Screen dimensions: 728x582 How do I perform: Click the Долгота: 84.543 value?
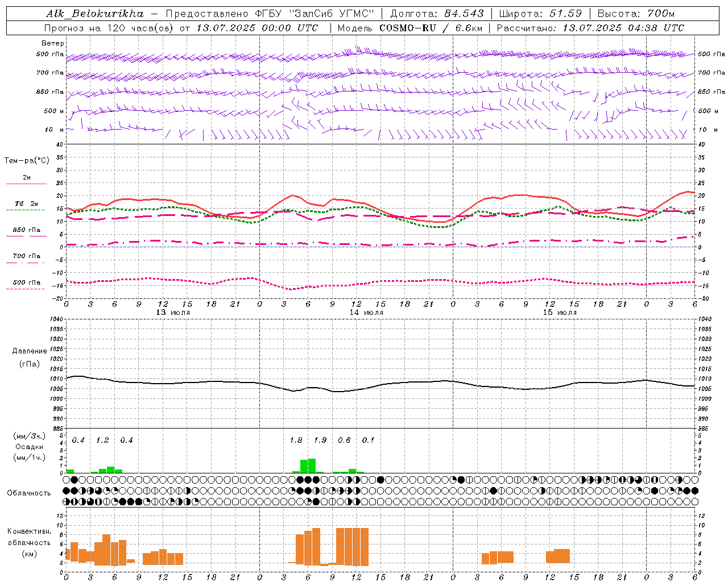(x=437, y=14)
